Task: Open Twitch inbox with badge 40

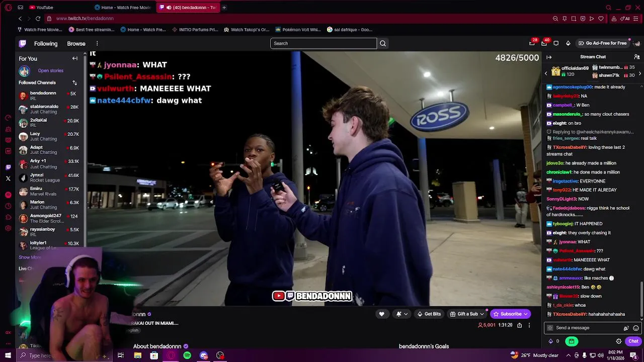Action: click(x=544, y=43)
